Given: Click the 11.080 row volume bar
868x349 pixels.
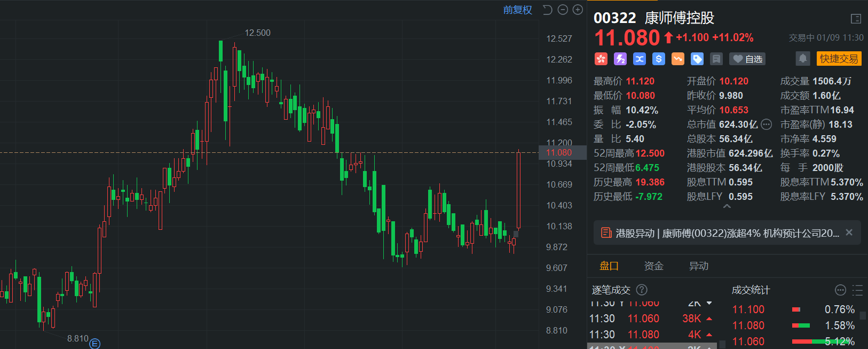Looking at the screenshot, I should click(x=801, y=325).
